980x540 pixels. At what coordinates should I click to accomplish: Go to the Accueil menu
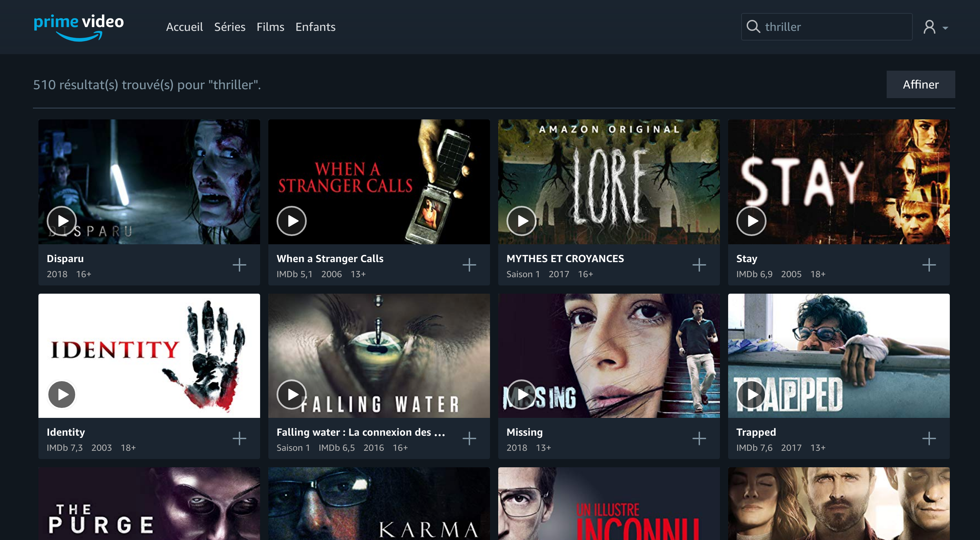click(x=185, y=27)
